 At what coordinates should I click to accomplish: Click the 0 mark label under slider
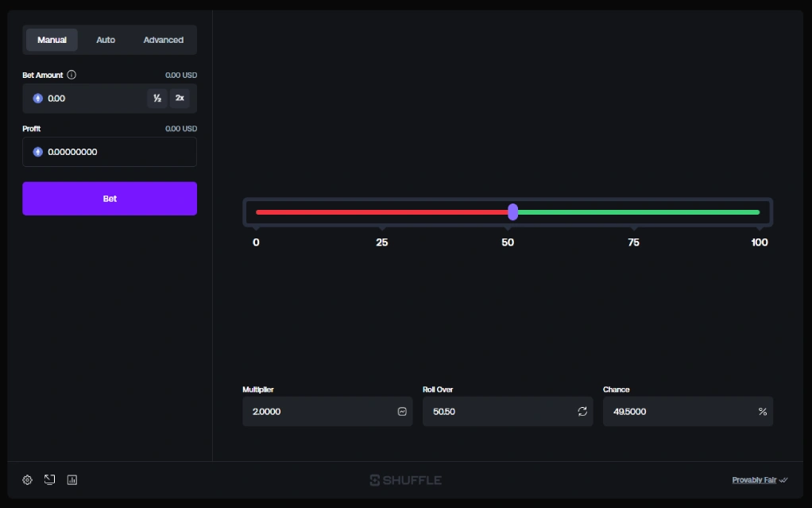256,242
